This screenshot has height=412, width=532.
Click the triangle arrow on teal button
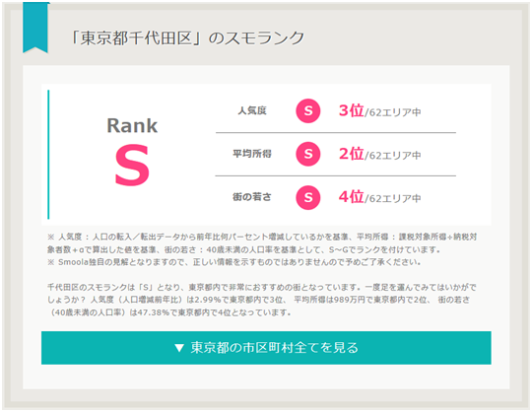click(178, 348)
